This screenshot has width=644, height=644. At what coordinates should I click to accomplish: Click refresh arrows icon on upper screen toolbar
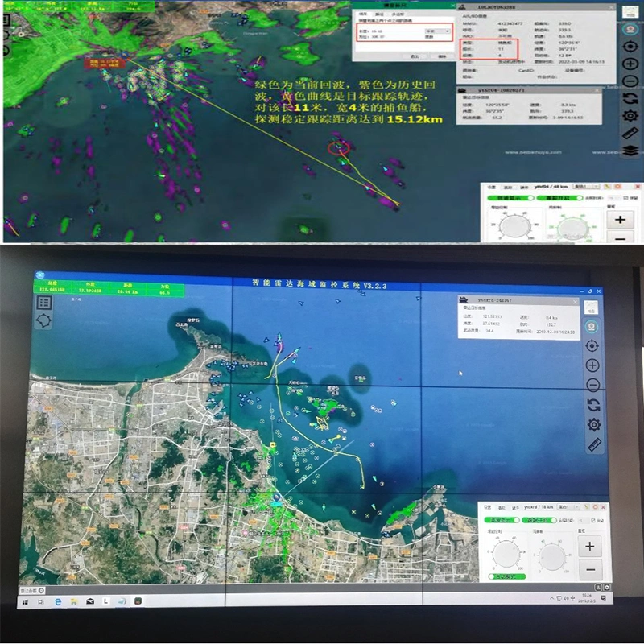click(x=630, y=98)
